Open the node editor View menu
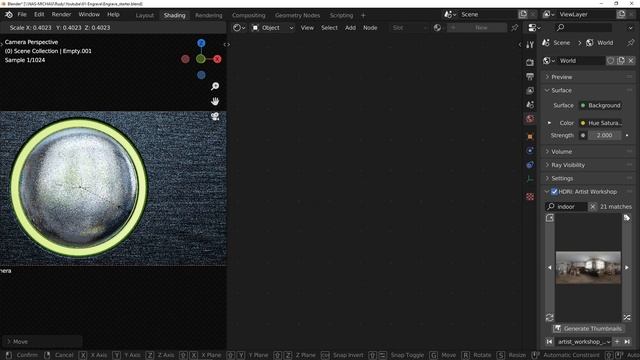 tap(307, 28)
